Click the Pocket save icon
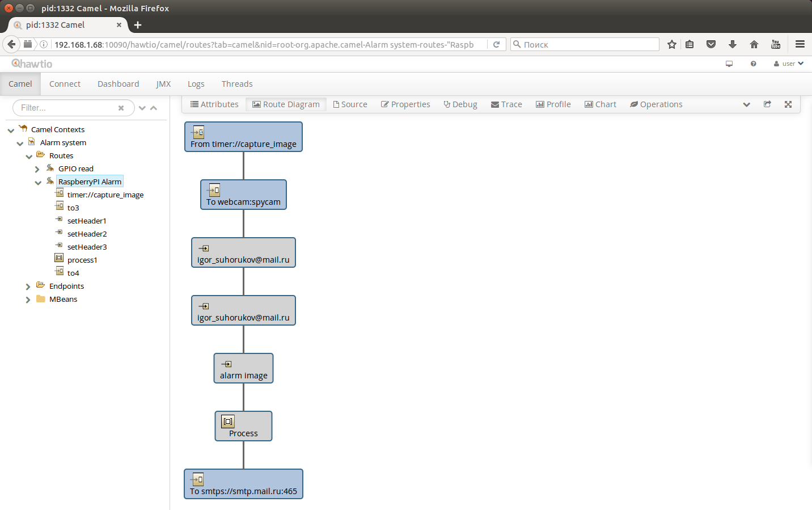Image resolution: width=812 pixels, height=510 pixels. (711, 44)
